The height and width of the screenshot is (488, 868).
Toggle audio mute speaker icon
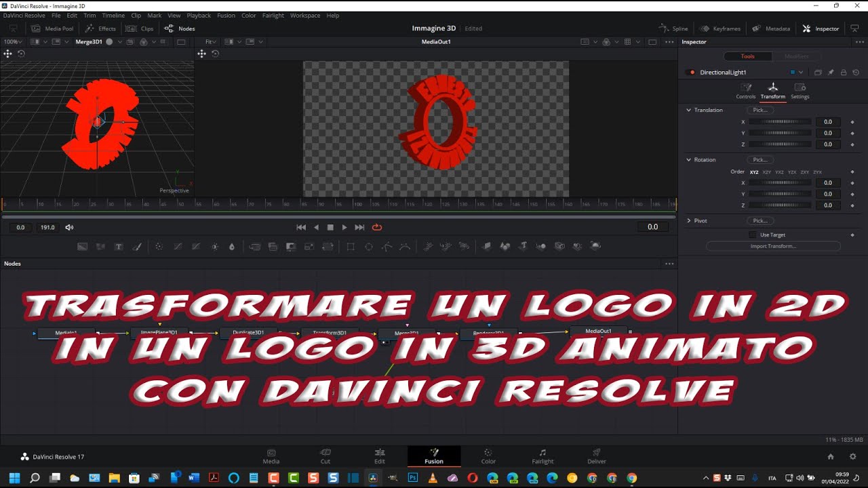pyautogui.click(x=69, y=228)
